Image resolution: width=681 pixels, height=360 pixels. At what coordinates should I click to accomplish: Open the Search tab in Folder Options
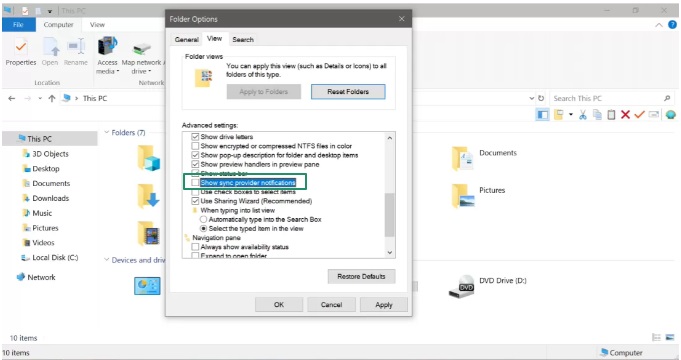pos(243,40)
